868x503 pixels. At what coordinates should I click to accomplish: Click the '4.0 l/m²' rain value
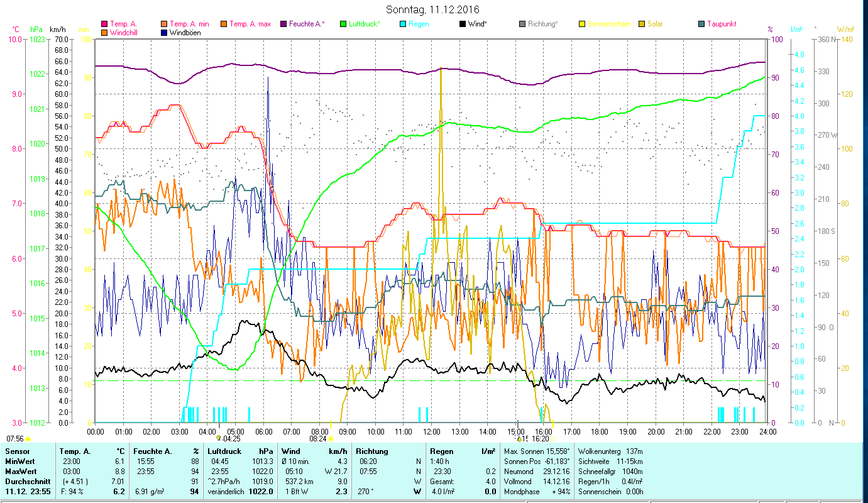(x=444, y=492)
